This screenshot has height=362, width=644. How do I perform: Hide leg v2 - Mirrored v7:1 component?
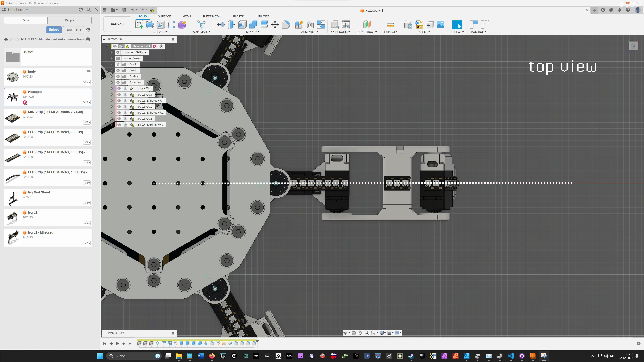(x=119, y=100)
